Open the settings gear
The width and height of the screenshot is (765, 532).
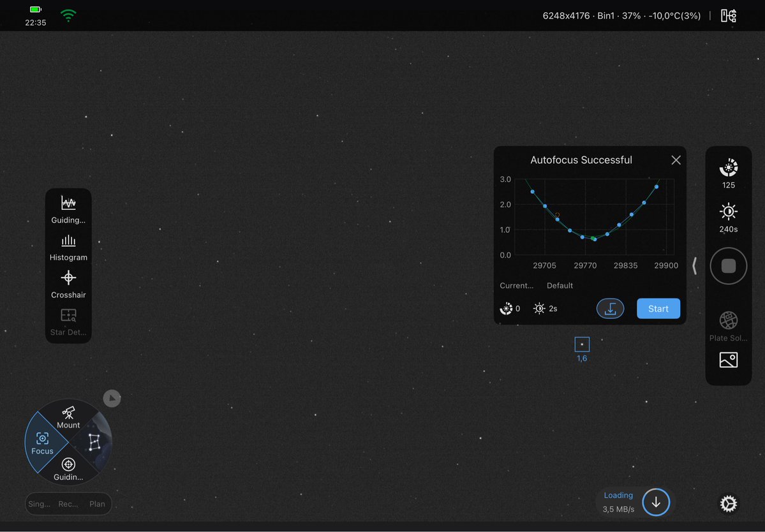click(x=729, y=504)
